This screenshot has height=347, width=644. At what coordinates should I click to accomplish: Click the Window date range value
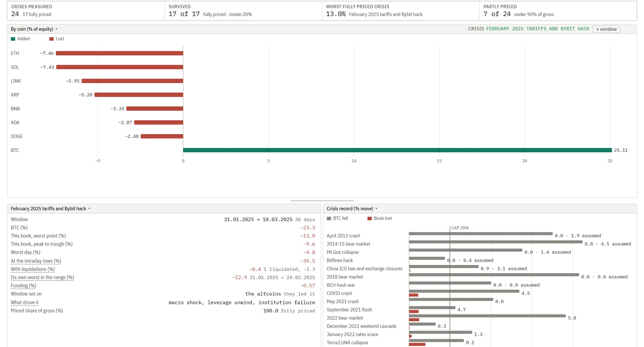pyautogui.click(x=258, y=220)
